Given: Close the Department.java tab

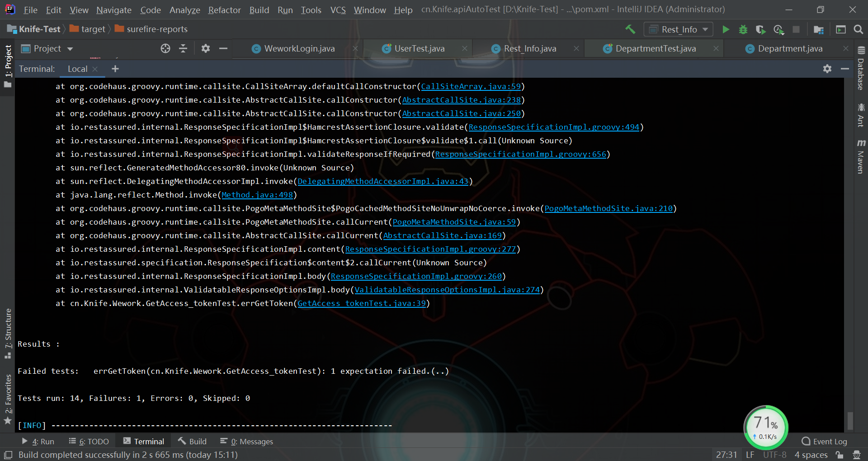Looking at the screenshot, I should tap(846, 48).
